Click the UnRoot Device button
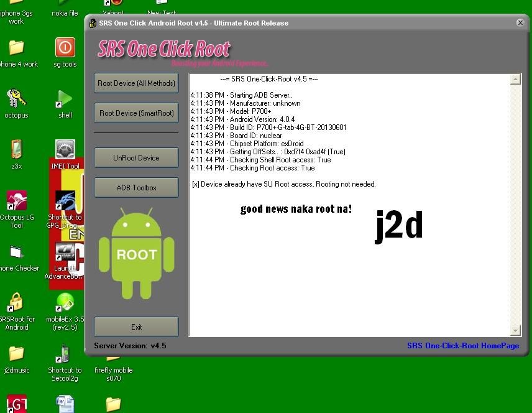532x413 pixels. pyautogui.click(x=136, y=158)
